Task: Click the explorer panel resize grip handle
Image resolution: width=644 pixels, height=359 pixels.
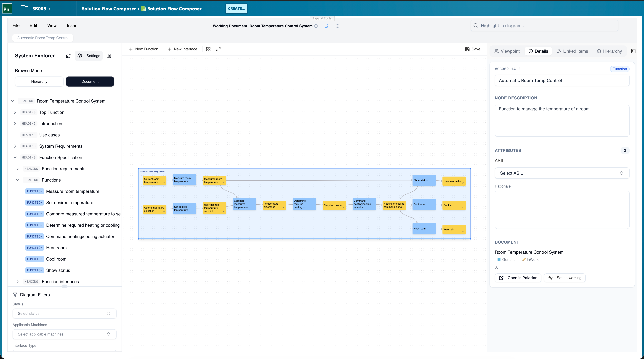Action: tap(64, 286)
